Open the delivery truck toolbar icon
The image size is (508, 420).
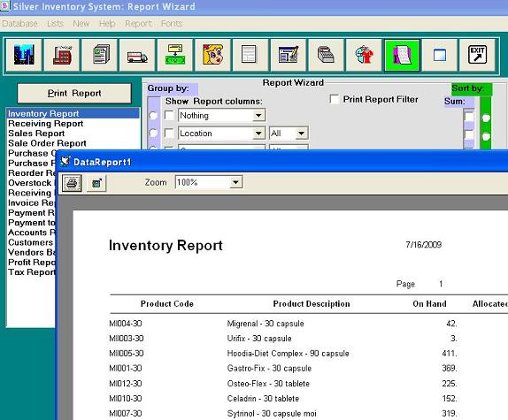(x=137, y=55)
